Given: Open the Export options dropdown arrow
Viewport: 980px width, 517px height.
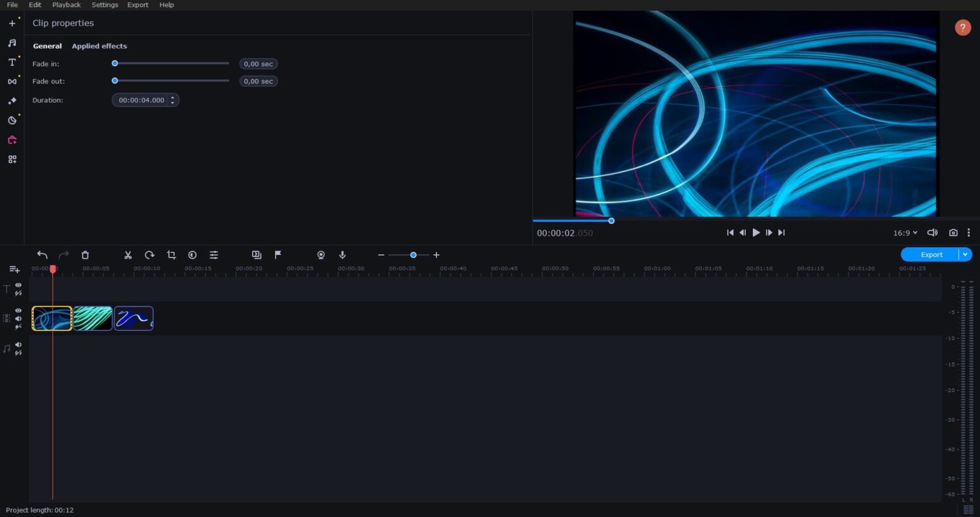Looking at the screenshot, I should [x=965, y=254].
